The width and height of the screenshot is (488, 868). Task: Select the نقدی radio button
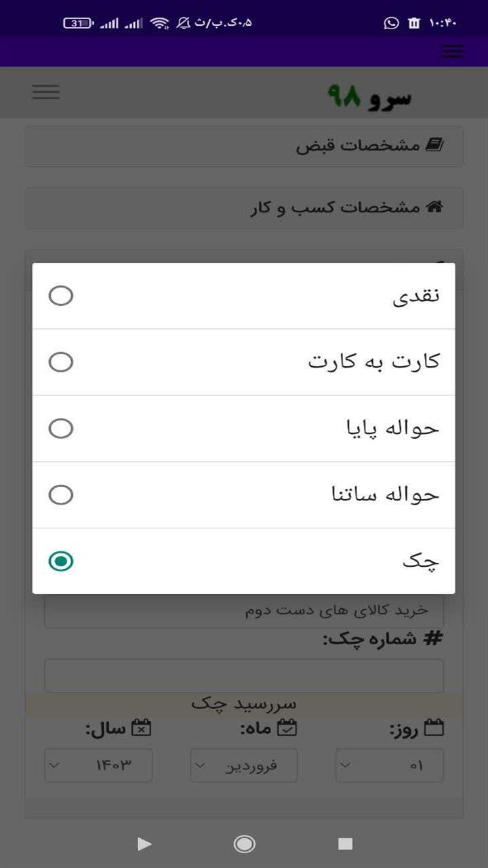click(61, 296)
